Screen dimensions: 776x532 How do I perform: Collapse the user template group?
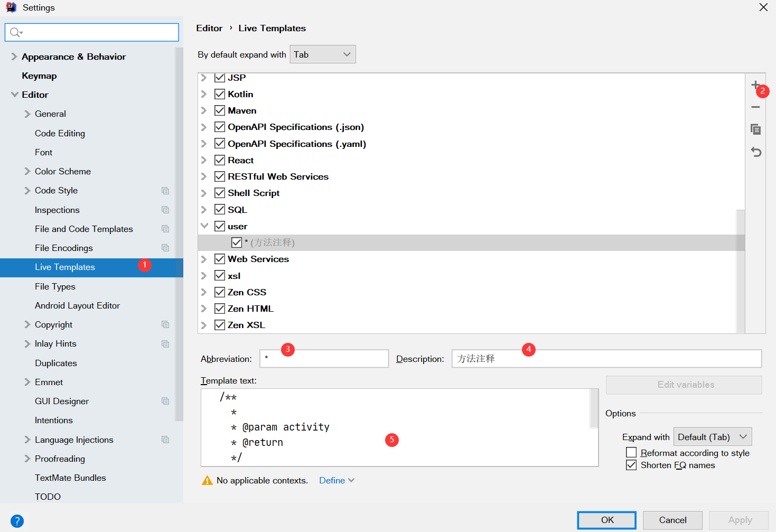pos(204,226)
